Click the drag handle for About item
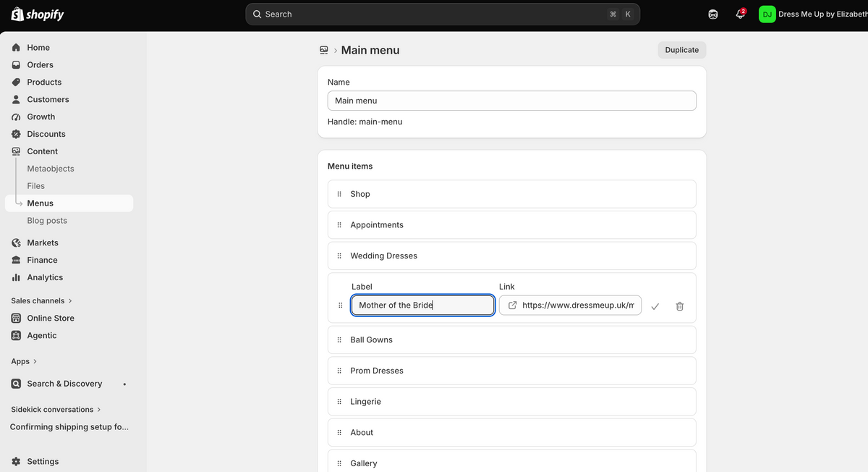The width and height of the screenshot is (868, 472). click(339, 432)
